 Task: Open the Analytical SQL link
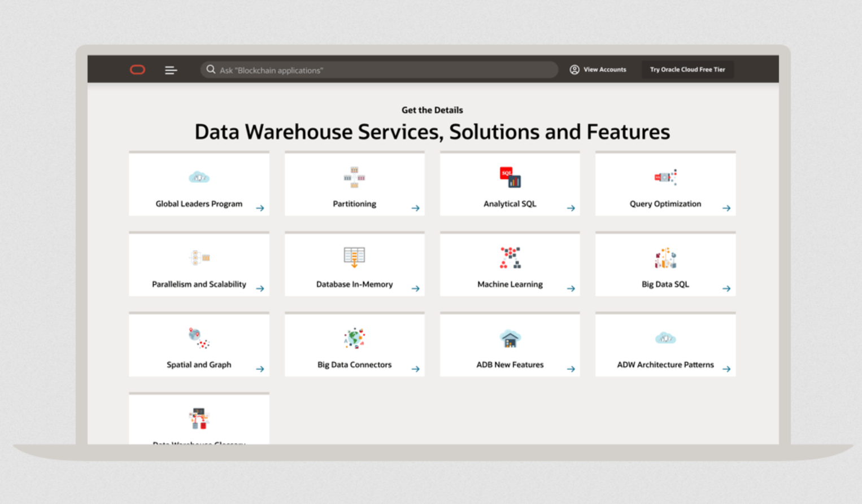(510, 204)
